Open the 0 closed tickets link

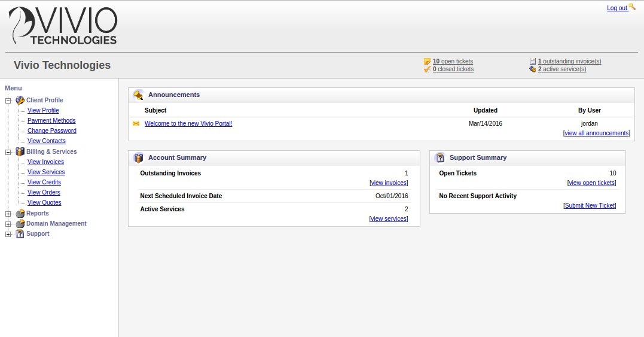[453, 69]
